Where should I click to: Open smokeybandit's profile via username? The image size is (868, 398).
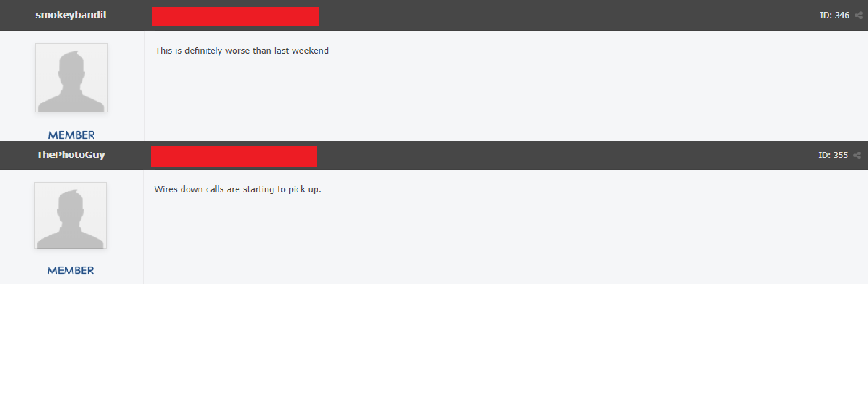[x=71, y=15]
